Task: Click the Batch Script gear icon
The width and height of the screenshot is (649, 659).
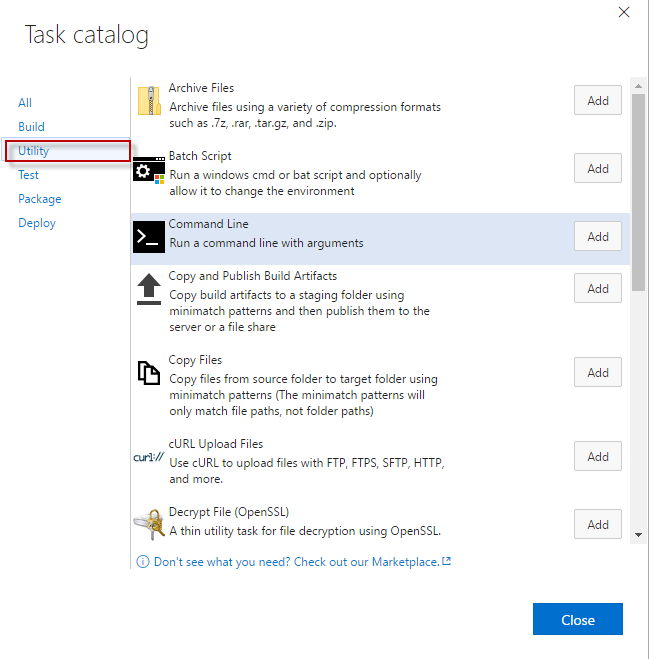Action: (149, 169)
